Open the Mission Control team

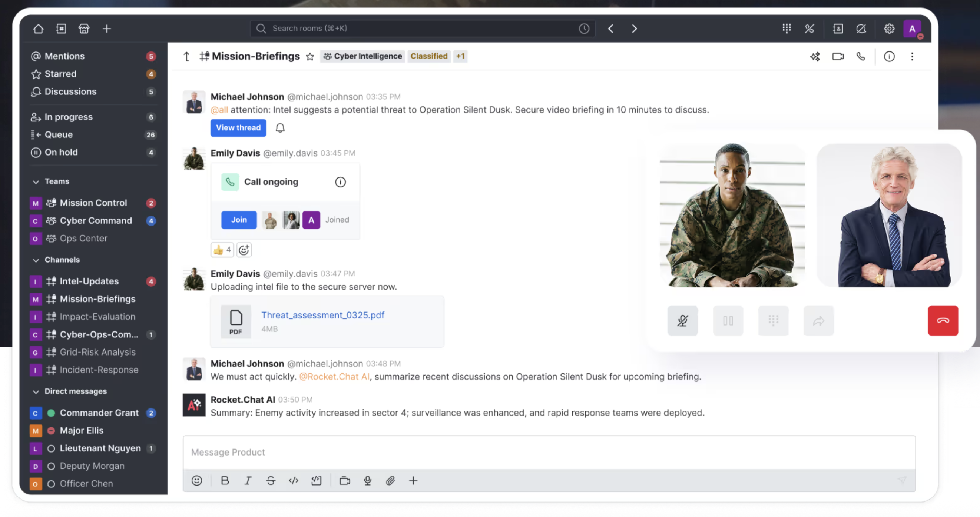(x=93, y=203)
